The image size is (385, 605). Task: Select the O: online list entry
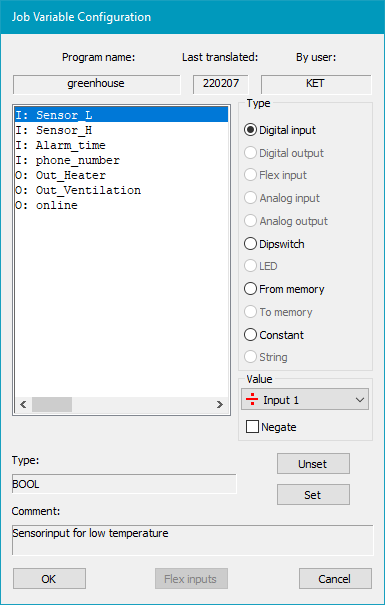pos(121,205)
